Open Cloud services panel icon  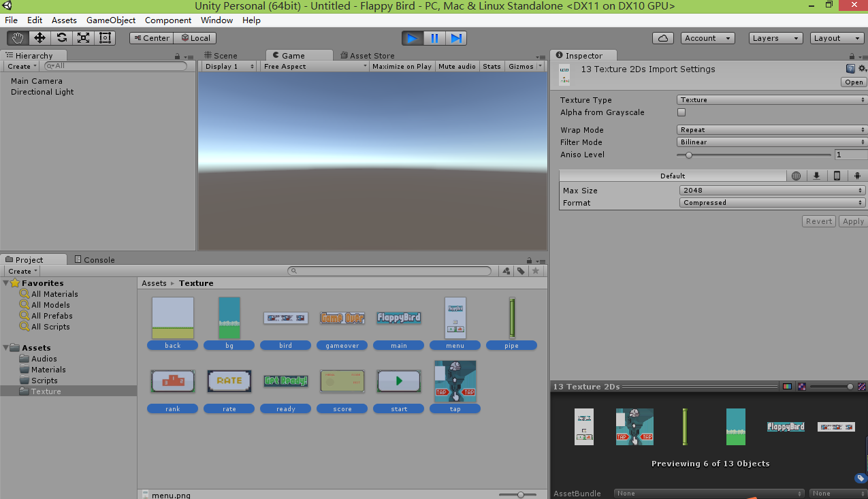(x=663, y=38)
